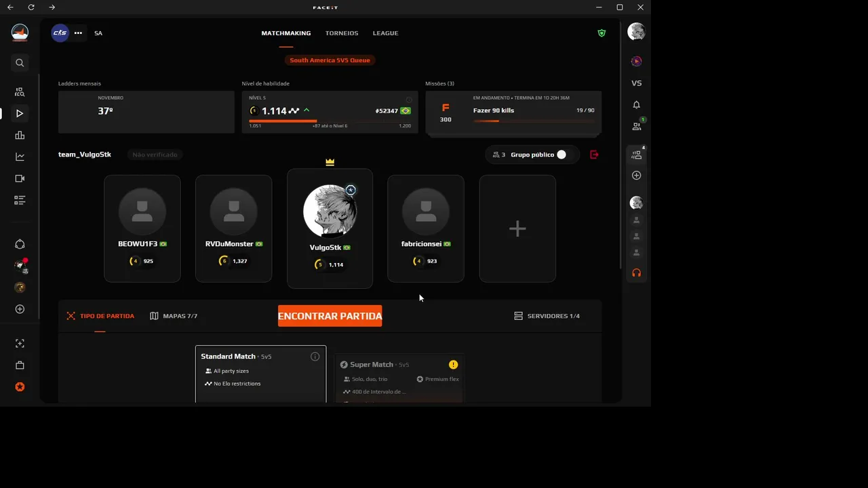Open the rankings podium icon in sidebar
The height and width of the screenshot is (488, 868).
point(20,136)
